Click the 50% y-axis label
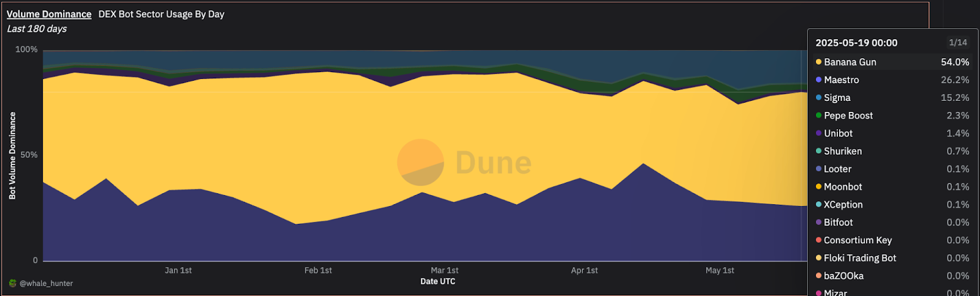 (29, 155)
